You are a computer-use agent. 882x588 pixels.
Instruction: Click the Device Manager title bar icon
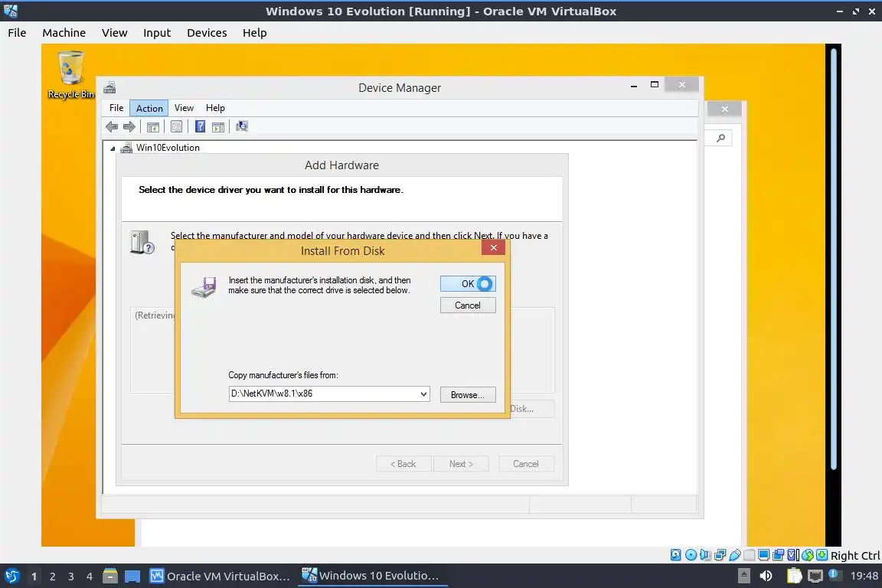pos(109,87)
